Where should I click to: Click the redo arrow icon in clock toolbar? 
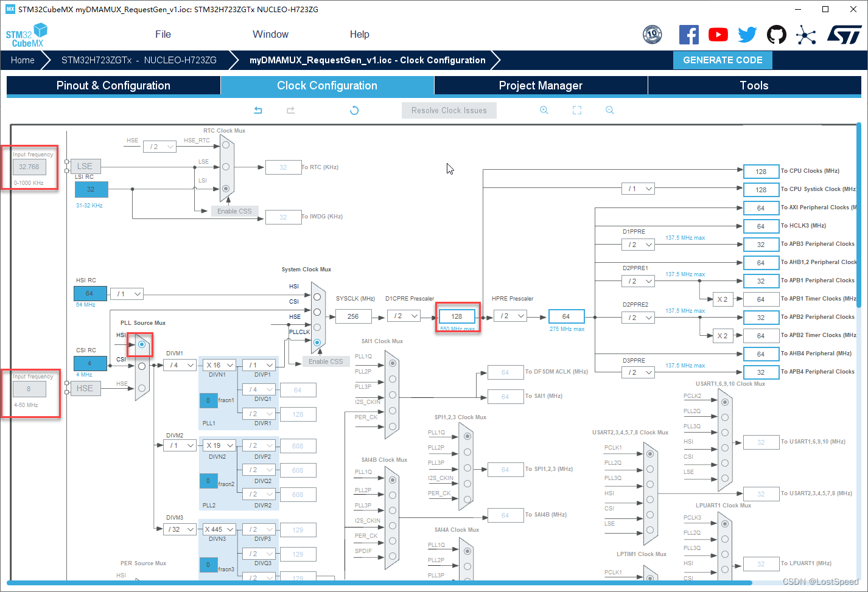pyautogui.click(x=291, y=110)
